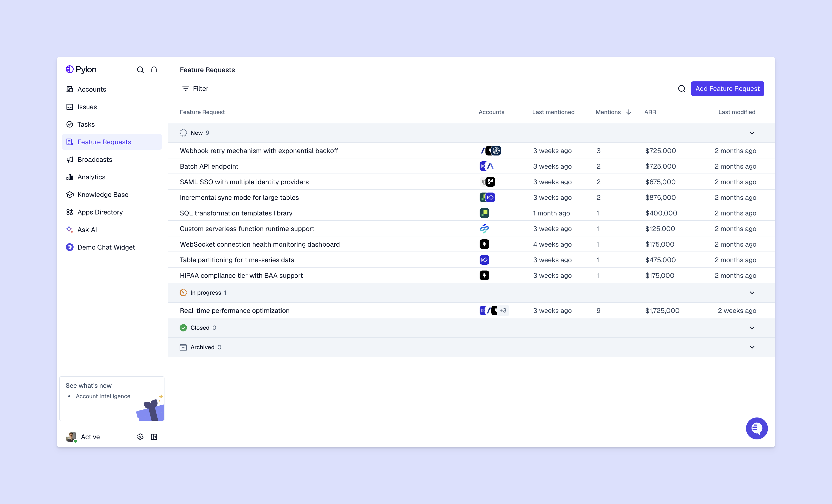The width and height of the screenshot is (832, 504).
Task: Collapse the In progress group
Action: 752,293
